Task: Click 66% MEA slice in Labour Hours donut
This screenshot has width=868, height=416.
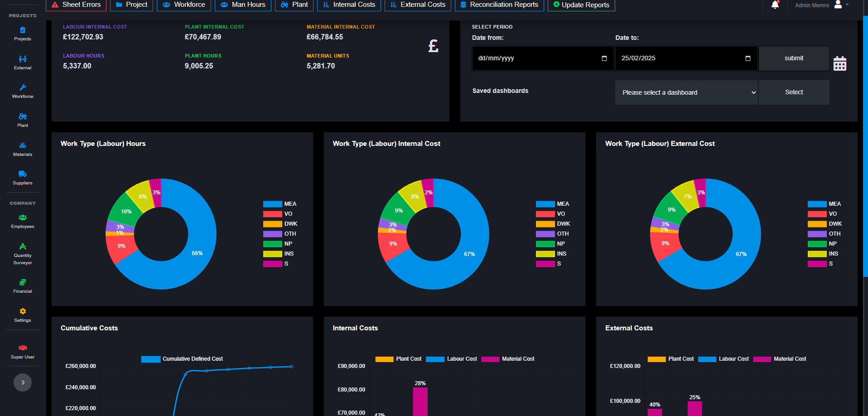Action: [x=197, y=253]
